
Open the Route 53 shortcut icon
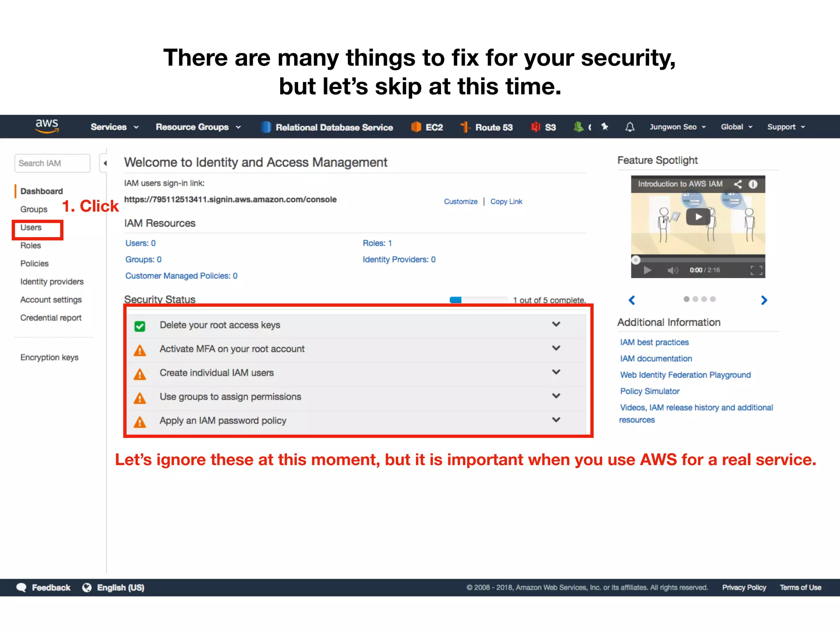coord(465,127)
